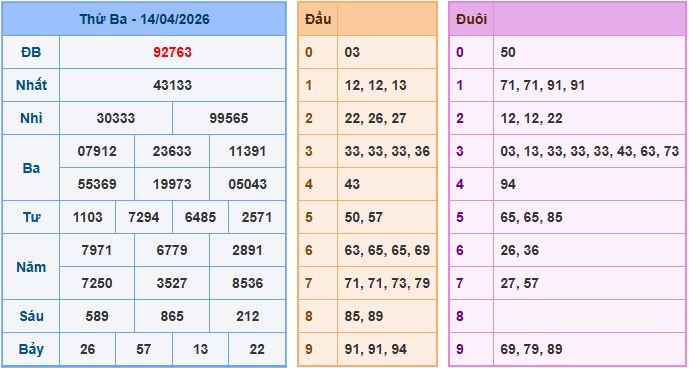Click "12, 12, 13" in Đầu table
Screen dimensions: 689x368
point(375,85)
